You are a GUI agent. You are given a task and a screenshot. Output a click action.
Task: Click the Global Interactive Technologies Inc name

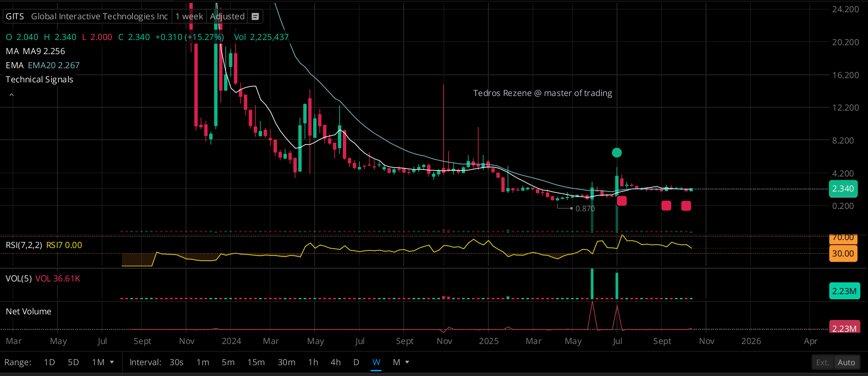[x=99, y=16]
